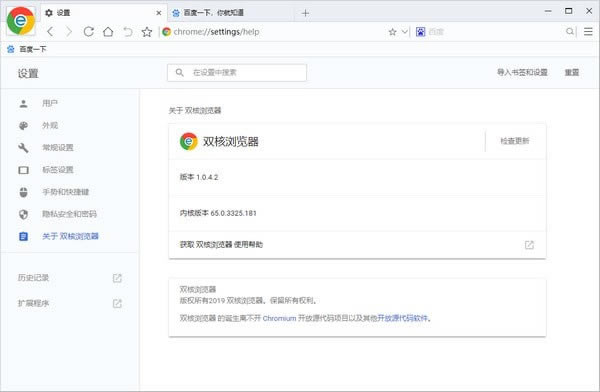Select 隐私安全和密码 in sidebar
The width and height of the screenshot is (600, 392).
[69, 214]
